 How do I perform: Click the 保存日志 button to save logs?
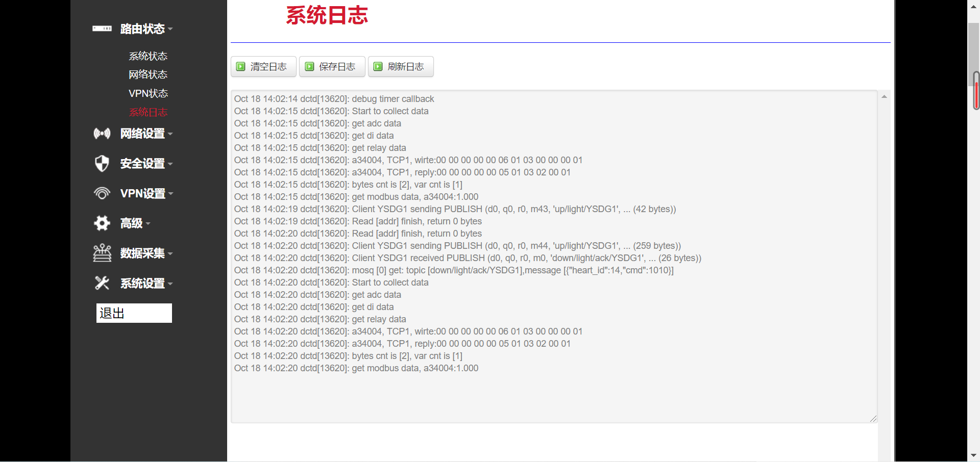point(332,66)
